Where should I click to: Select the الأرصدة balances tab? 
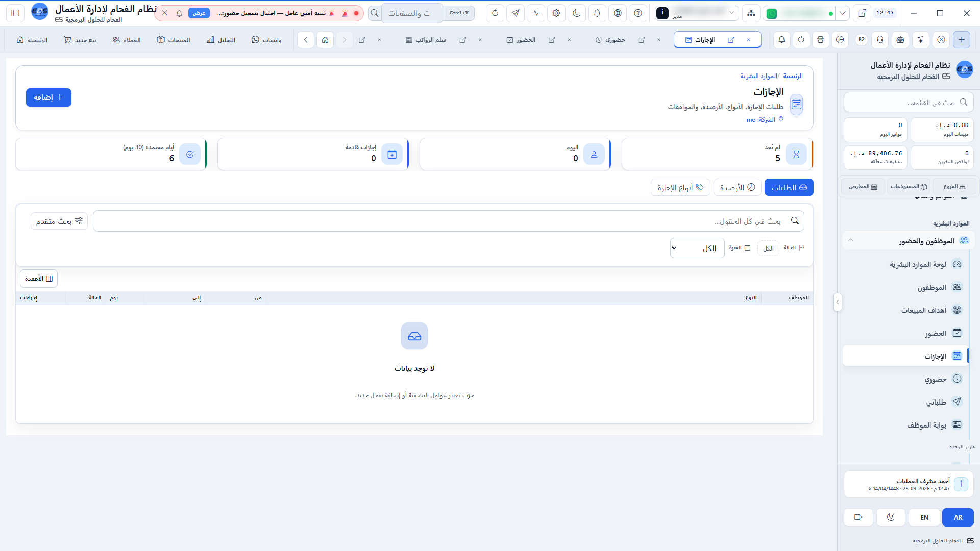pyautogui.click(x=737, y=188)
